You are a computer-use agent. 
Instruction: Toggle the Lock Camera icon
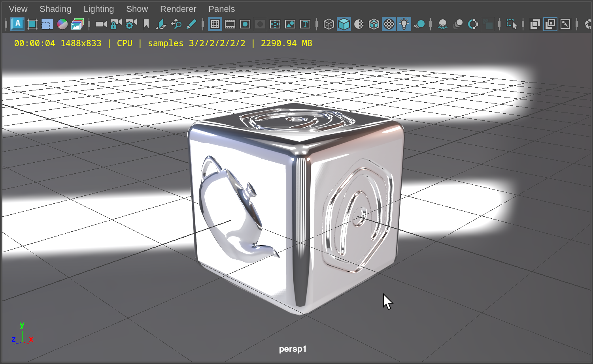tap(116, 24)
